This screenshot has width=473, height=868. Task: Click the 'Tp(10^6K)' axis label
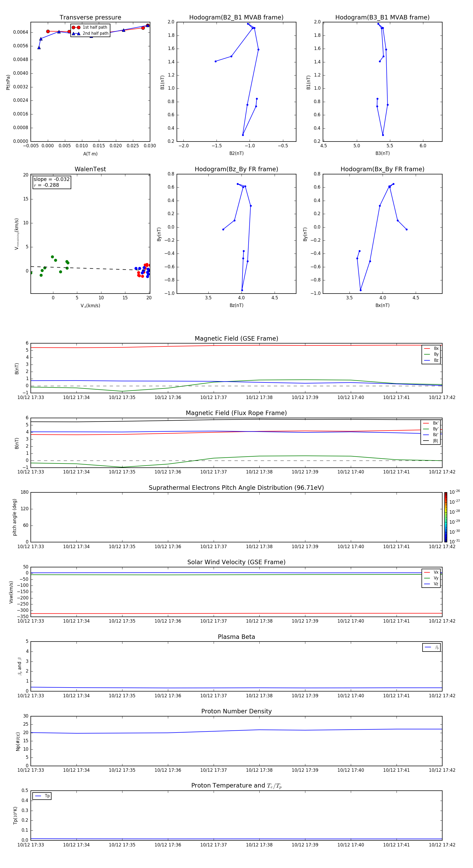(x=15, y=815)
